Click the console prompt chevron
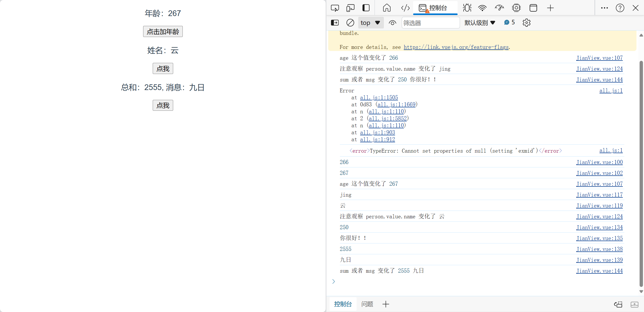The image size is (644, 312). (x=334, y=281)
